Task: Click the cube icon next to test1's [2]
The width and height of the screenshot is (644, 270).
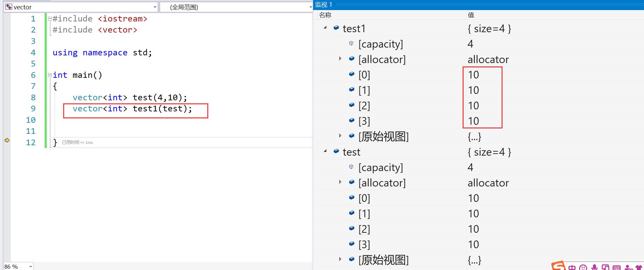Action: (352, 105)
